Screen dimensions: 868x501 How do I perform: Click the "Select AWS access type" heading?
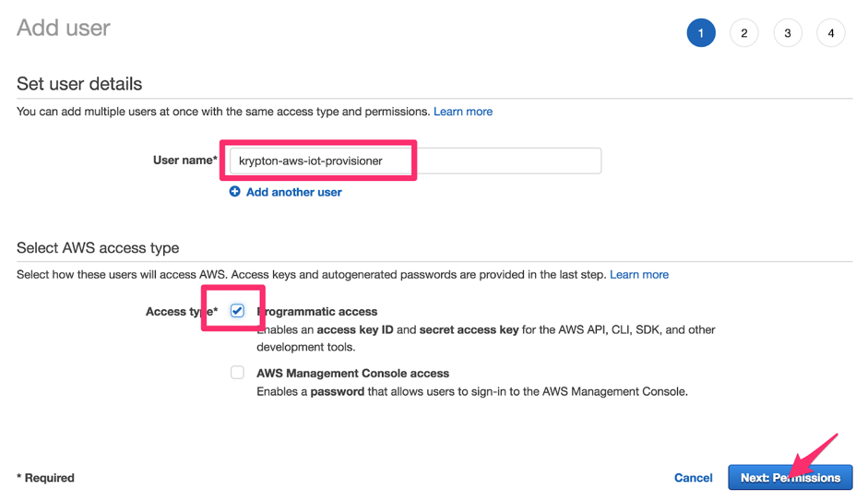tap(98, 248)
